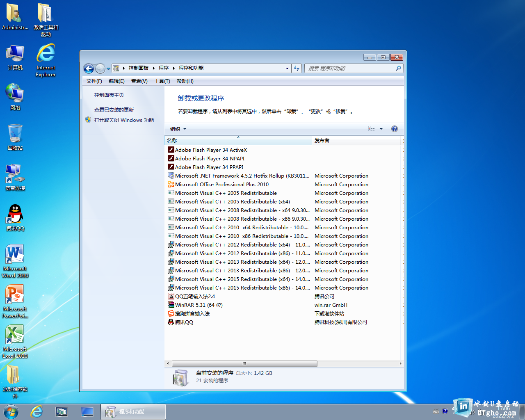The height and width of the screenshot is (420, 525).
Task: Select Visual C++ 2010 x86 Redistributable row
Action: point(283,236)
